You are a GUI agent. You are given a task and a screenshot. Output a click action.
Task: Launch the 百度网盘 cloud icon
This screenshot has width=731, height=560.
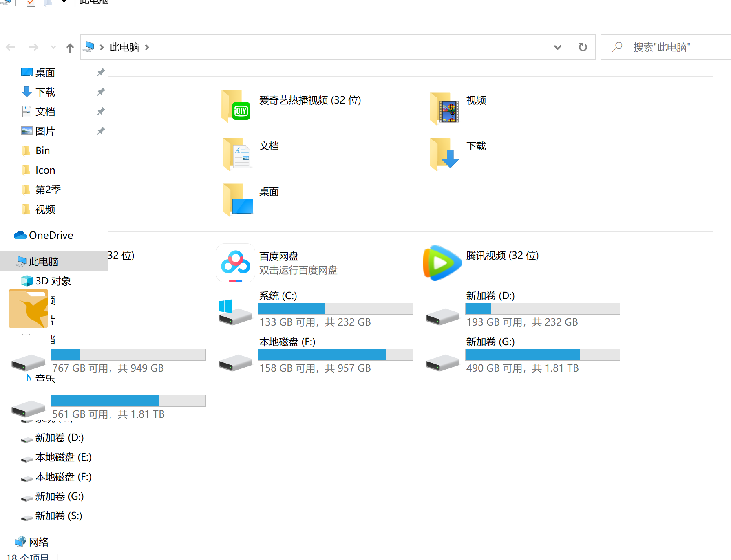(236, 263)
